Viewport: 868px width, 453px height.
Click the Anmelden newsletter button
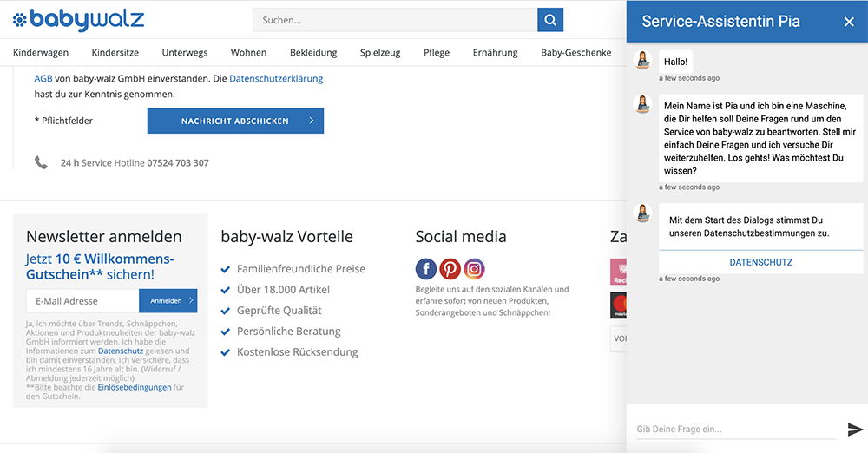coord(168,301)
